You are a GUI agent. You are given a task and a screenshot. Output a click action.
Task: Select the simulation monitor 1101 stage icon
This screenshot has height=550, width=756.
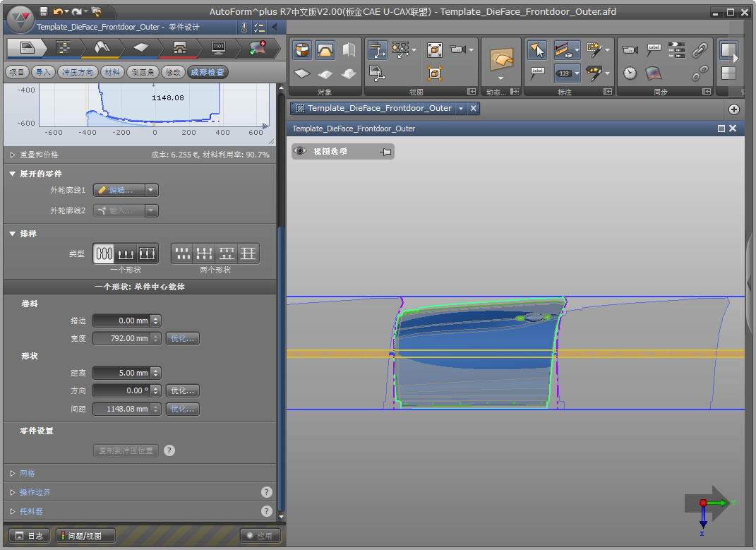click(218, 48)
